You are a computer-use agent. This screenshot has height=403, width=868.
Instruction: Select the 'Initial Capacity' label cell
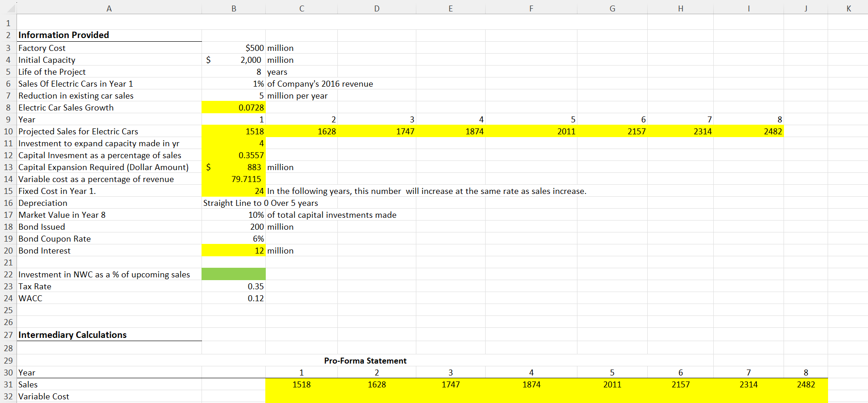point(109,60)
